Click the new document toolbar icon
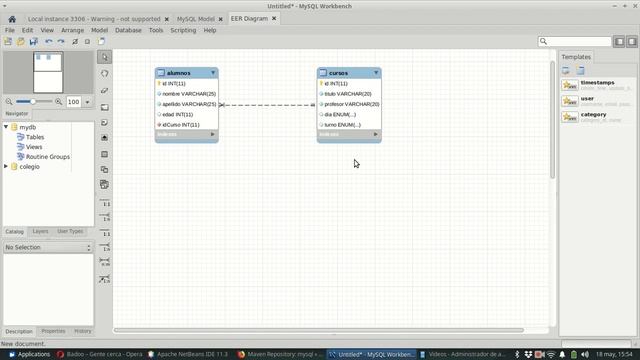This screenshot has height=360, width=640. [8, 41]
